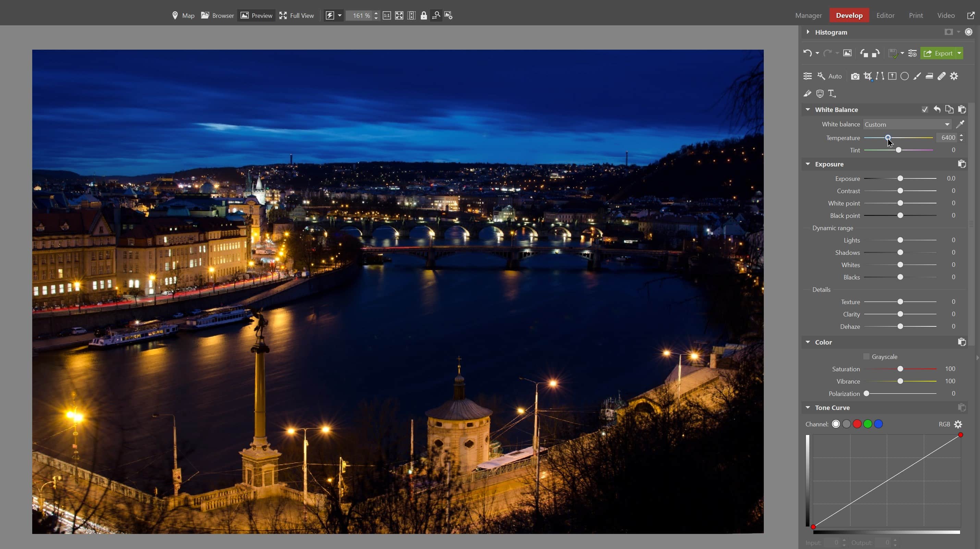Select the green curve channel
The width and height of the screenshot is (980, 549).
[x=868, y=424]
